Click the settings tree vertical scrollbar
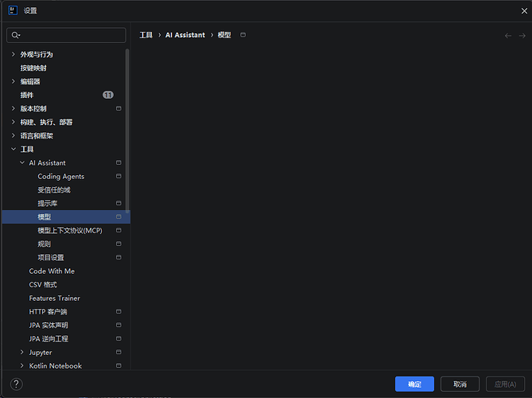Image resolution: width=532 pixels, height=398 pixels. pos(127,131)
